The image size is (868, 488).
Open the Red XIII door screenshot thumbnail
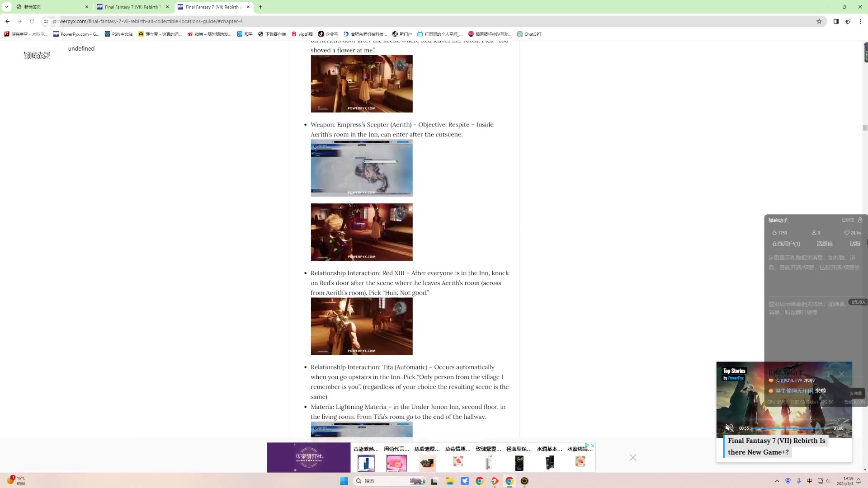pos(362,326)
